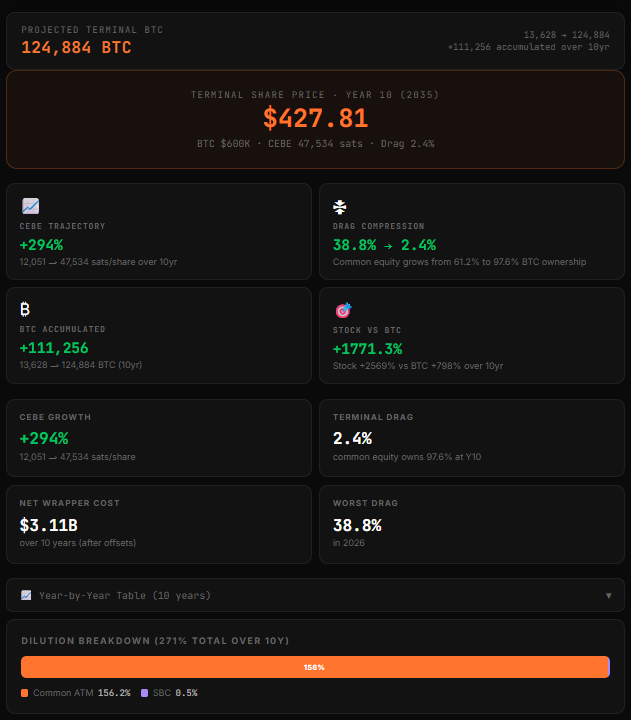
Task: Click '13,628 → 124,884 BTC (10yr)' text
Action: click(x=81, y=365)
